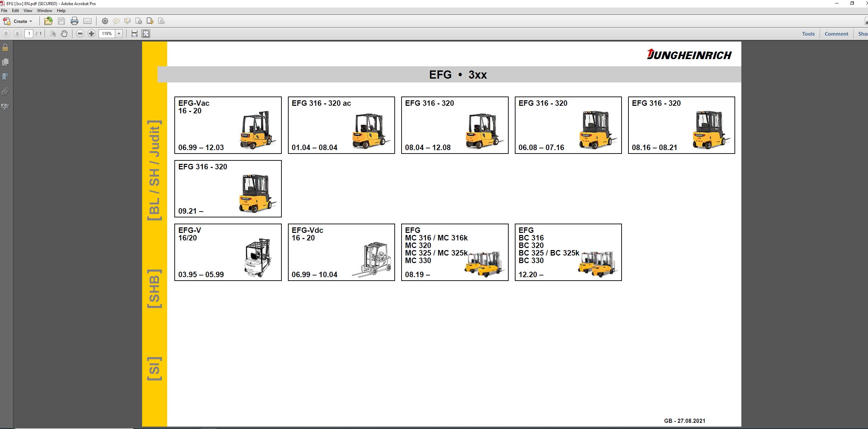
Task: Open EFG-Vac 16 - 20 card
Action: click(x=228, y=125)
